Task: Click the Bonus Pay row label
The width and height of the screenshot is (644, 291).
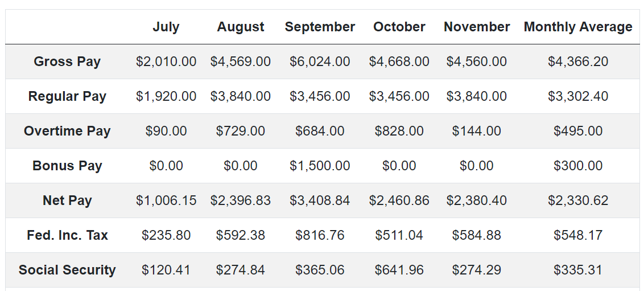Action: 67,166
